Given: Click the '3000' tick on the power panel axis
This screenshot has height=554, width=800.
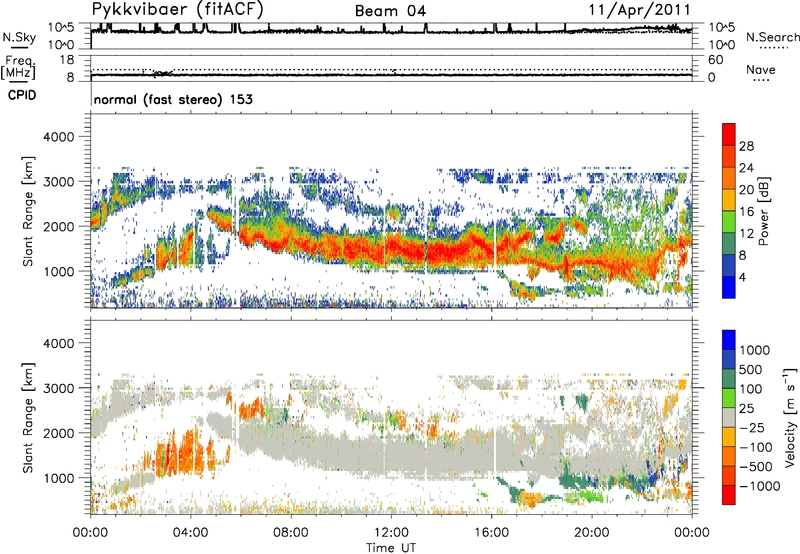Looking at the screenshot, I should pos(58,182).
